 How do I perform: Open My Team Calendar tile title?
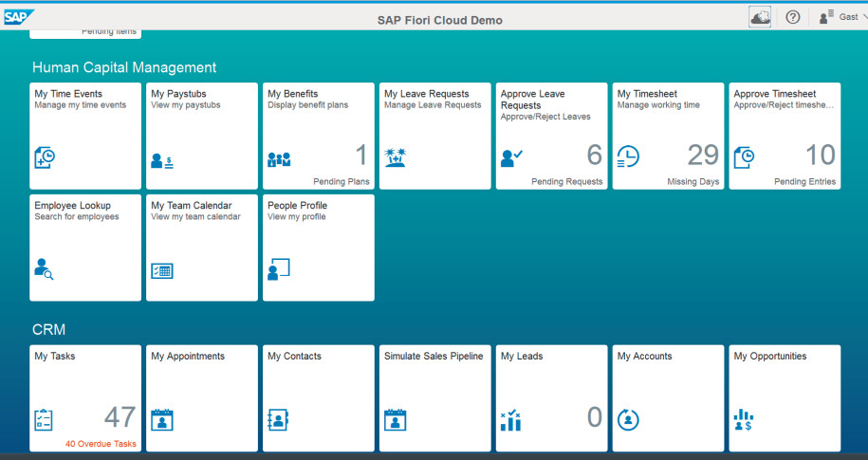(x=191, y=206)
